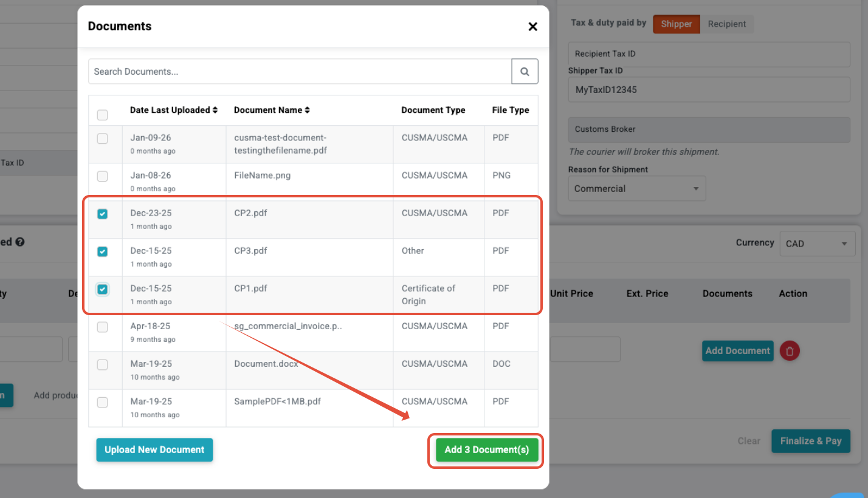Viewport: 868px width, 498px height.
Task: Check the cusma-test-document row checkbox
Action: click(x=103, y=138)
